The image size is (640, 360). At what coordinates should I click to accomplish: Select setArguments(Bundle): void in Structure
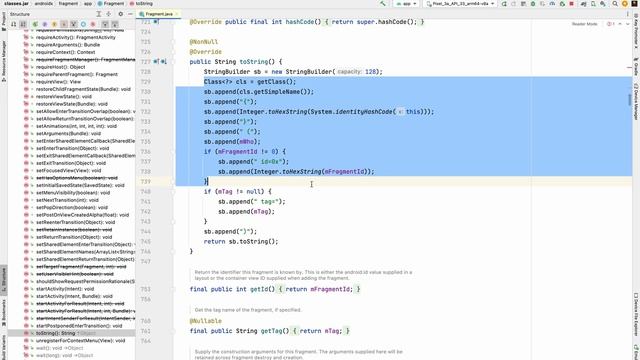click(x=68, y=133)
